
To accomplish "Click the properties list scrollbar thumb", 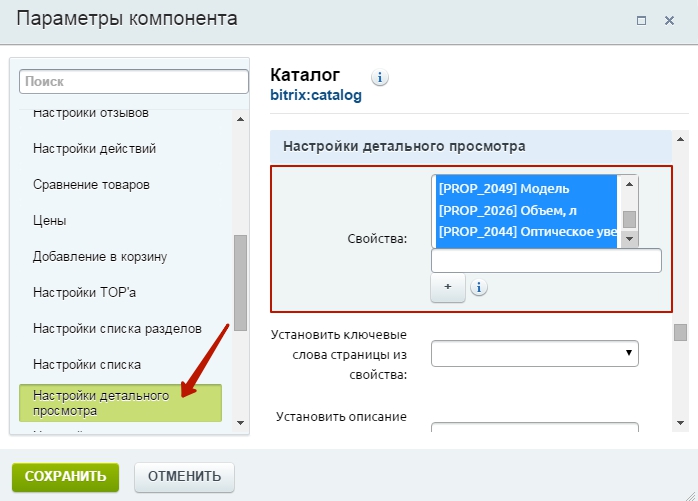I will (x=629, y=219).
